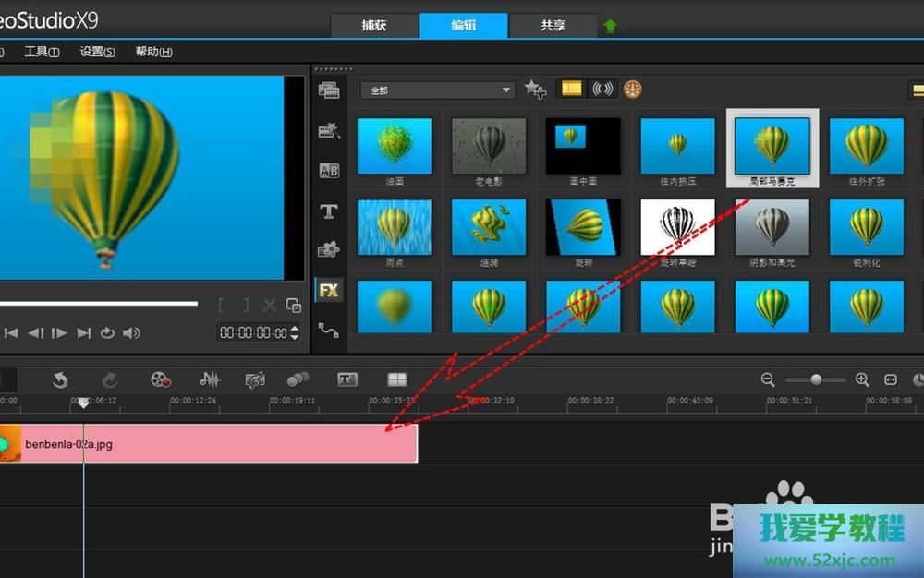Viewport: 924px width, 578px height.
Task: Open the Transition (AB) library
Action: tap(328, 171)
